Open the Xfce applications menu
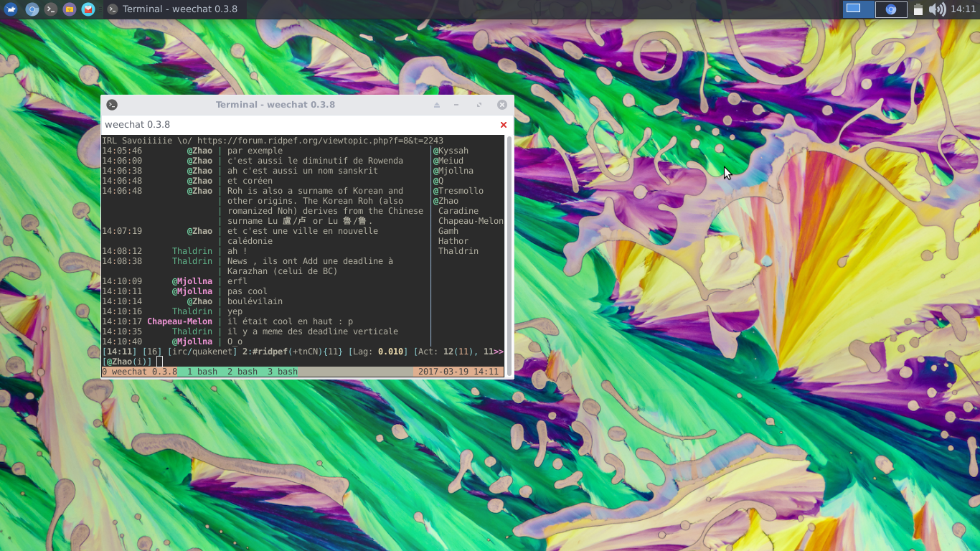 pyautogui.click(x=11, y=9)
